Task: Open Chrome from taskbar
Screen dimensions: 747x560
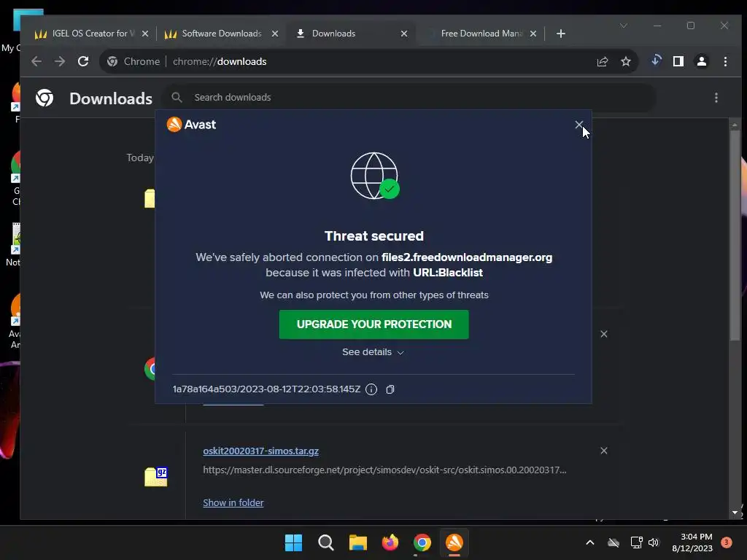Action: coord(422,542)
